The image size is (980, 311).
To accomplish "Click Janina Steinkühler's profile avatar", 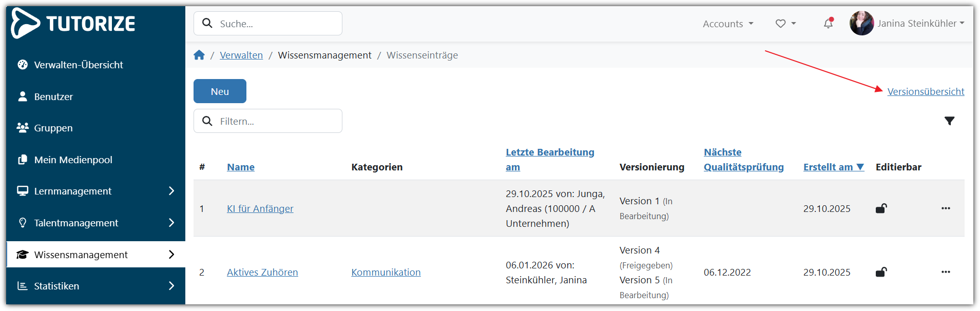I will [x=861, y=24].
